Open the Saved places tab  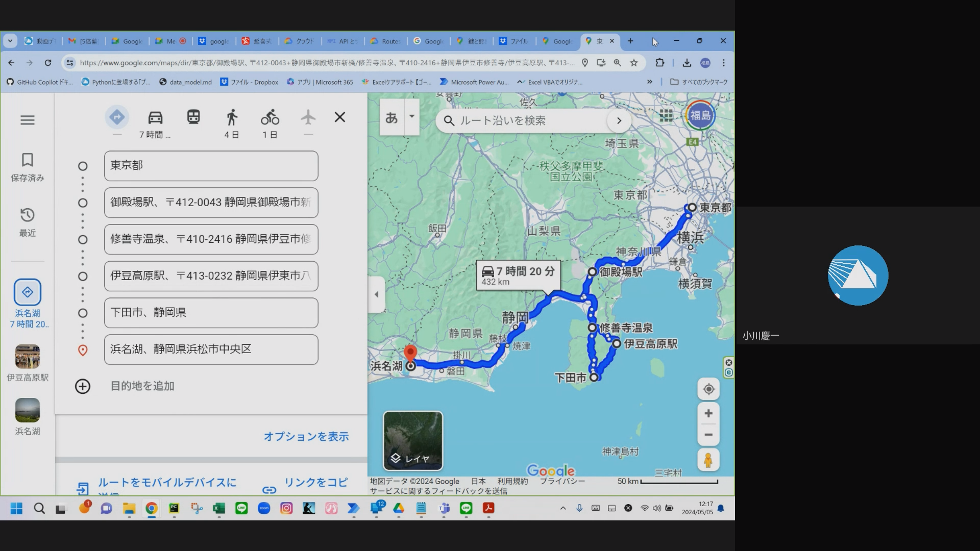pyautogui.click(x=28, y=167)
